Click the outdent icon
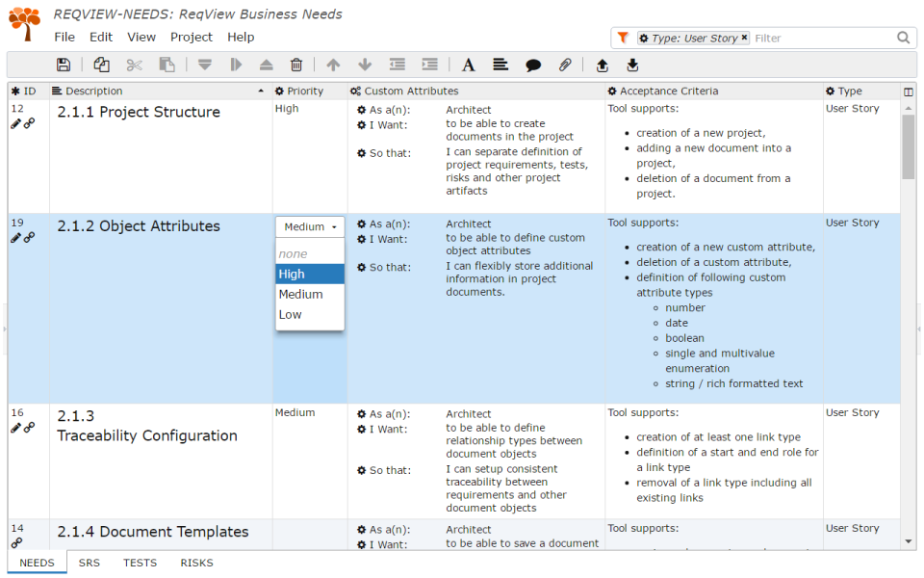Viewport: 924px width, 578px height. point(398,65)
